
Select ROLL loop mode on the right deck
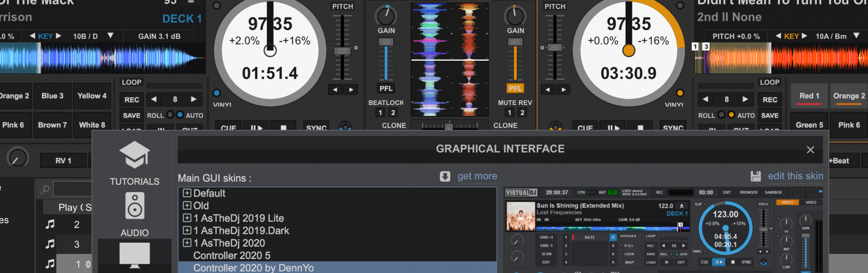click(x=721, y=115)
